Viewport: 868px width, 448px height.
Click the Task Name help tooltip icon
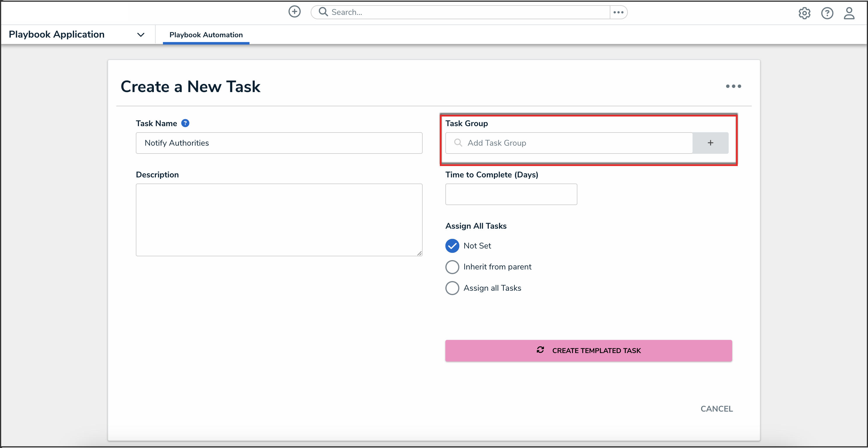(x=185, y=123)
